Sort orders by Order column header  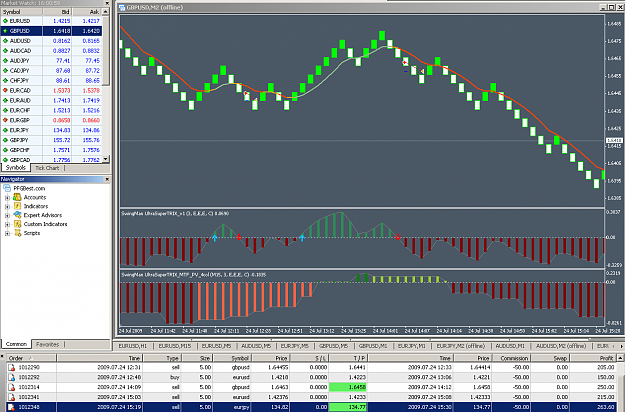[x=31, y=358]
